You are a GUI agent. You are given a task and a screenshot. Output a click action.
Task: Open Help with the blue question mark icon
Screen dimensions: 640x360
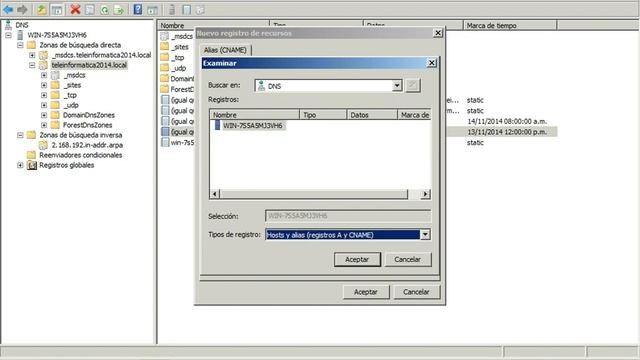click(138, 9)
